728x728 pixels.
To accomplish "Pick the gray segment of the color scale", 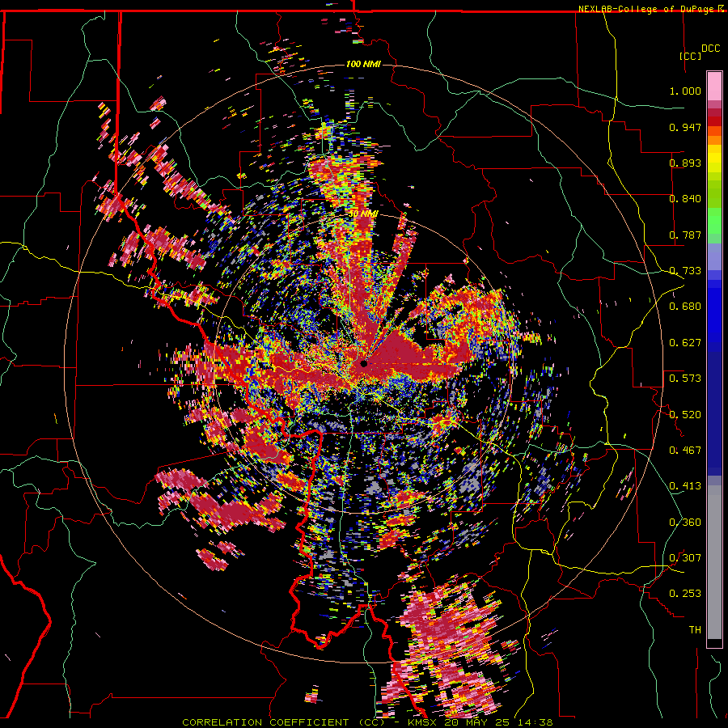I will (714, 562).
